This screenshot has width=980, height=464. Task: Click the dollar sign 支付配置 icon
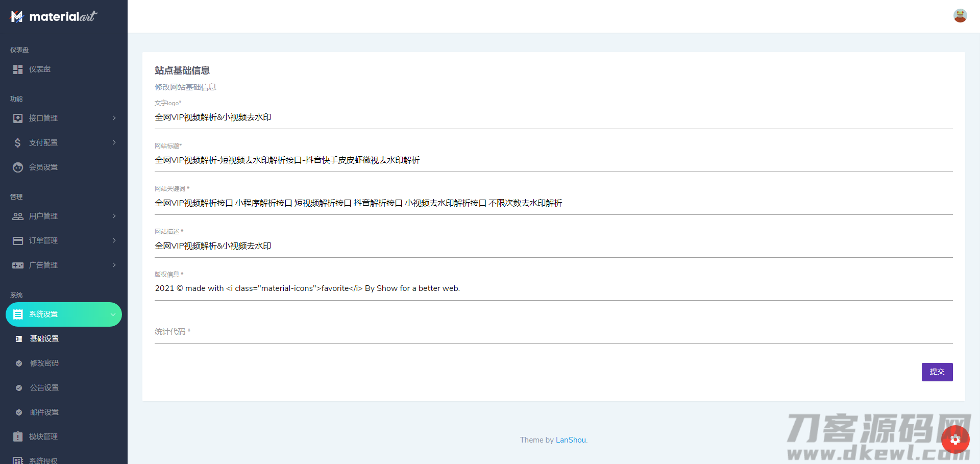pos(18,143)
